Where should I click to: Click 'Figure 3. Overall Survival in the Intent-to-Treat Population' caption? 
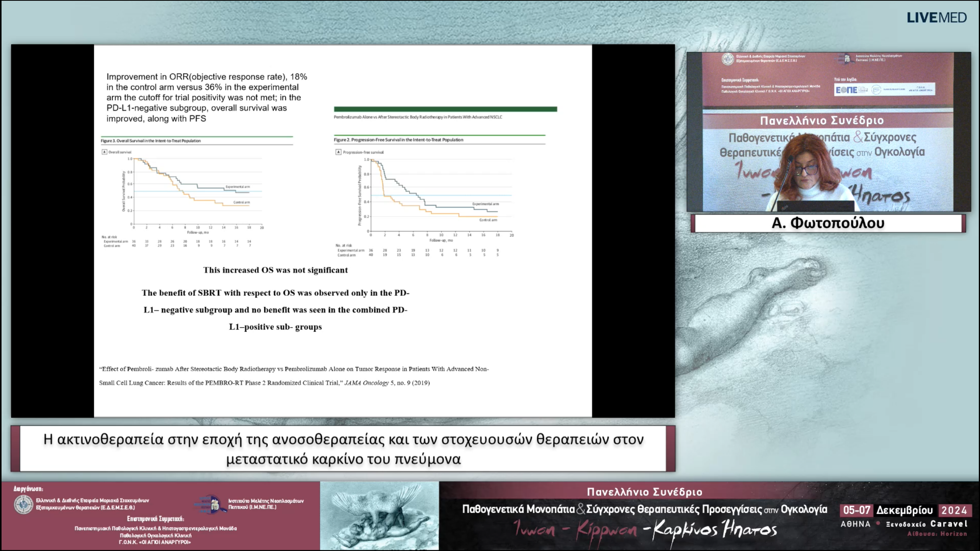coord(151,141)
